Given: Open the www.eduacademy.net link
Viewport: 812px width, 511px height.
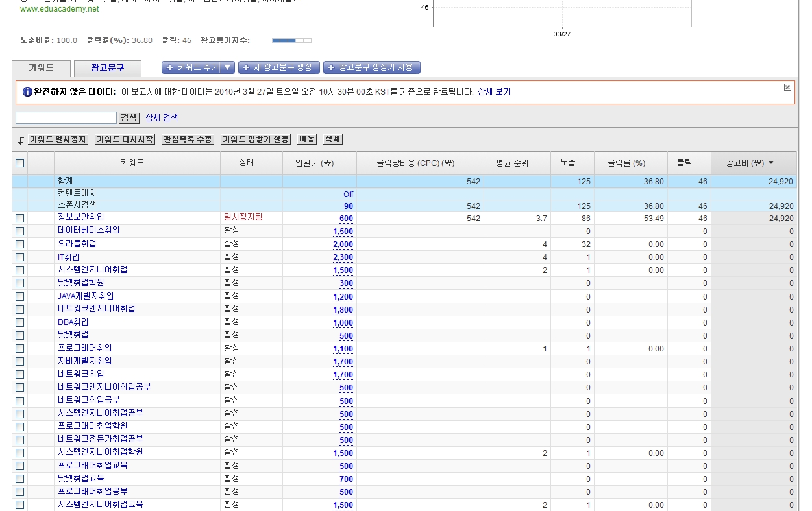Looking at the screenshot, I should [60, 10].
